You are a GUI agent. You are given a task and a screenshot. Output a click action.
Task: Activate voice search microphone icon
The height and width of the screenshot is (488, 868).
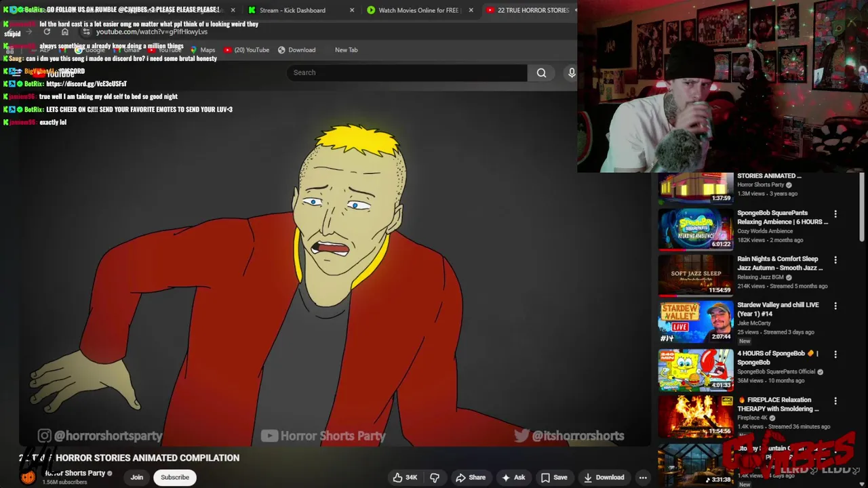tap(572, 73)
